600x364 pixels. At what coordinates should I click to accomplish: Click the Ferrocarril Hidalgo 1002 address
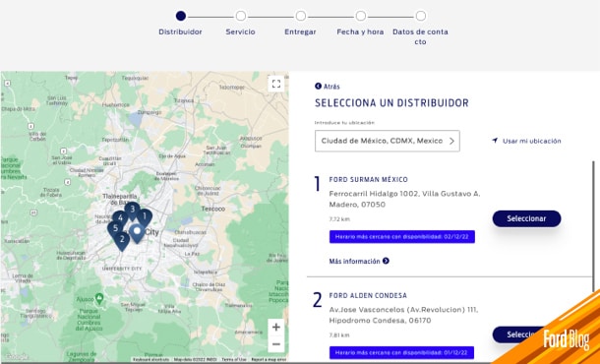coord(404,199)
